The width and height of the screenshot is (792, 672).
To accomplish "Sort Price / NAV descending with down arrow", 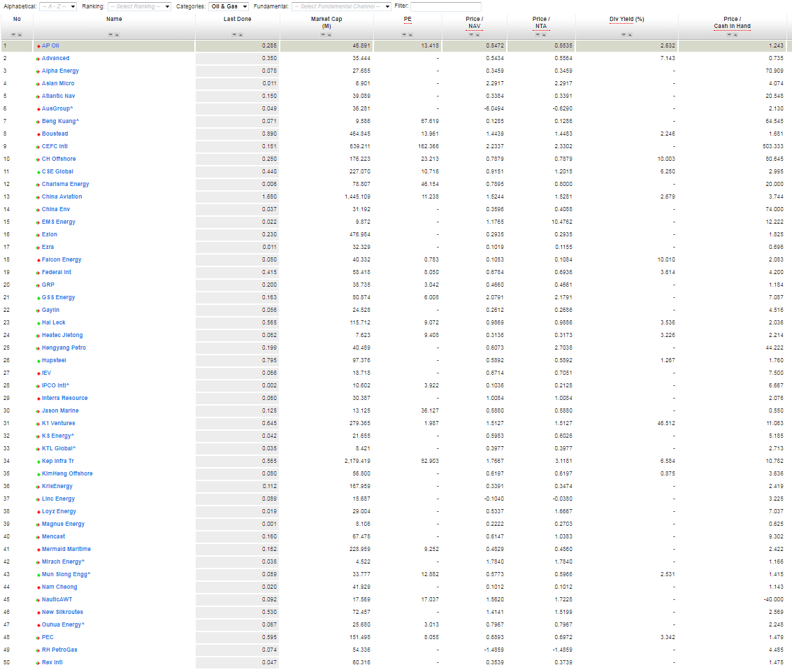I will (471, 35).
